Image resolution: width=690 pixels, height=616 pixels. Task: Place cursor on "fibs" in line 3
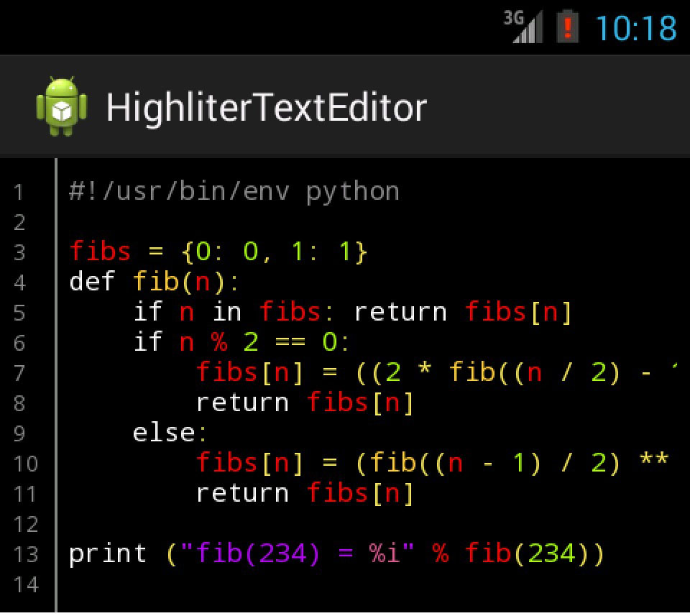[x=100, y=252]
